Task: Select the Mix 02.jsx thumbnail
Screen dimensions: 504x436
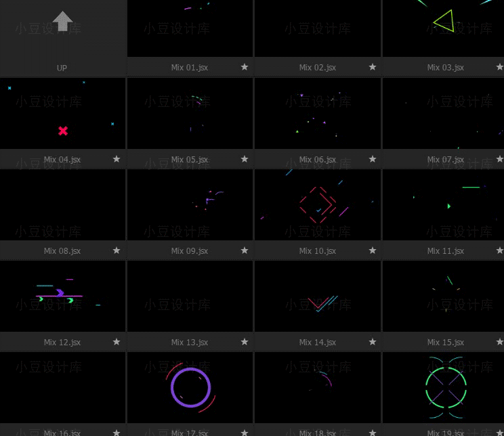Action: 318,28
